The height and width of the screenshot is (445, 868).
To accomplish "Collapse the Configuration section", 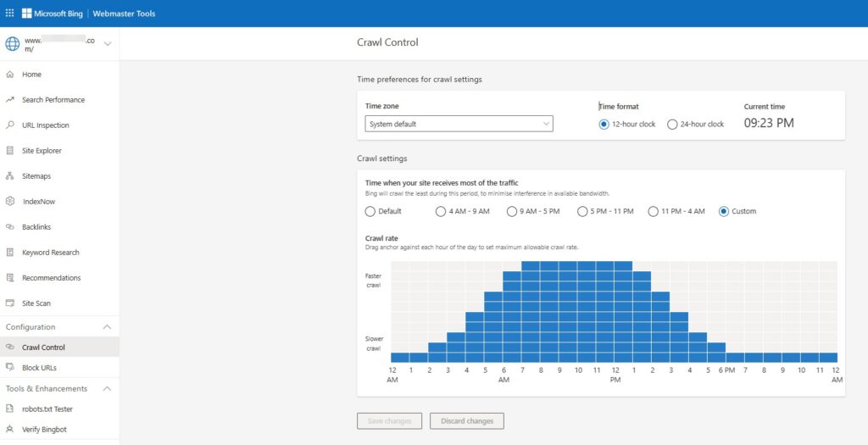I will pyautogui.click(x=107, y=327).
